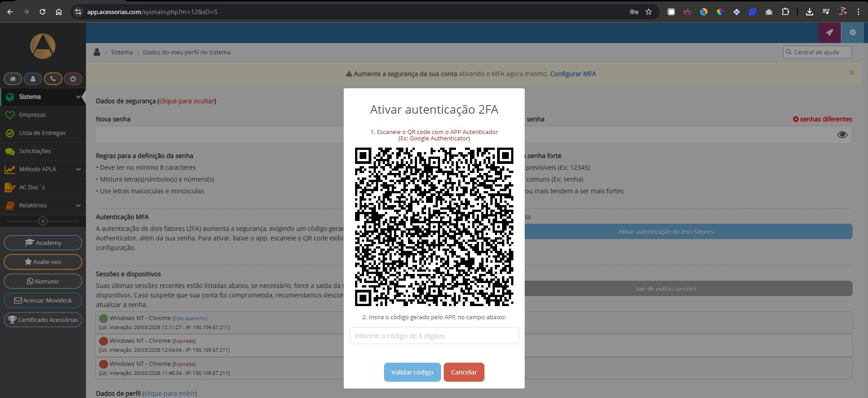Open the user profile icon button
Viewport: 868px width, 398px height.
(33, 79)
